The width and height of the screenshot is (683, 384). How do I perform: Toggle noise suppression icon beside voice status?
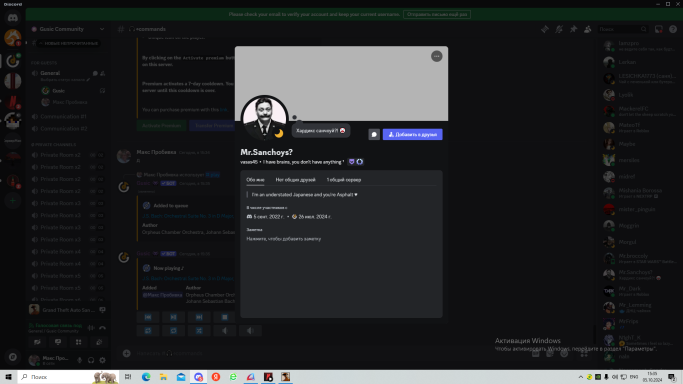[91, 328]
